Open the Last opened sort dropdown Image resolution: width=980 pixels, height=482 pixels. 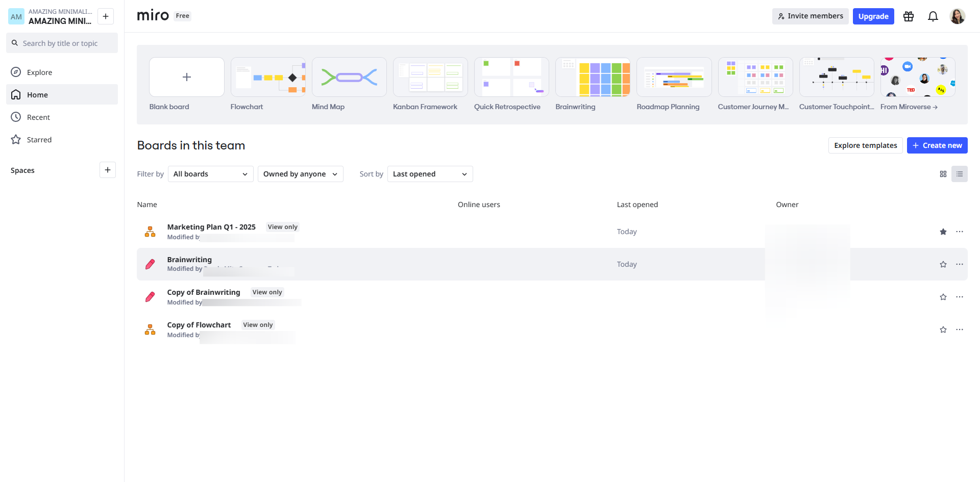430,174
